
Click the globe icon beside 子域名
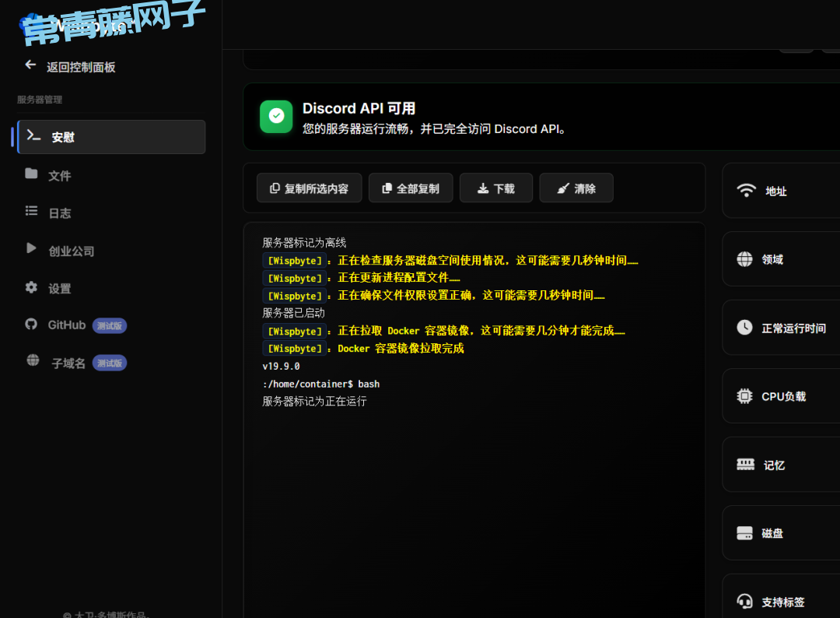(x=33, y=360)
